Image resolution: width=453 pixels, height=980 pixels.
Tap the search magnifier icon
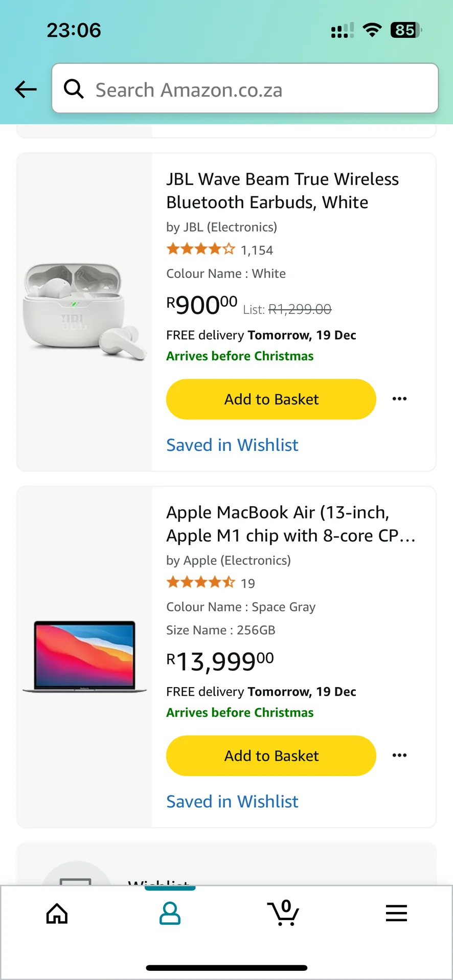click(x=74, y=89)
